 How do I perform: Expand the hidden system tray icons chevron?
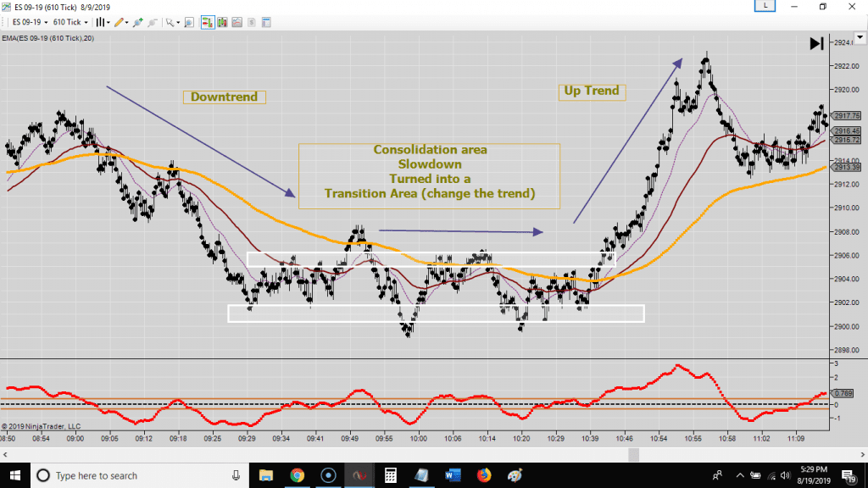pos(740,475)
